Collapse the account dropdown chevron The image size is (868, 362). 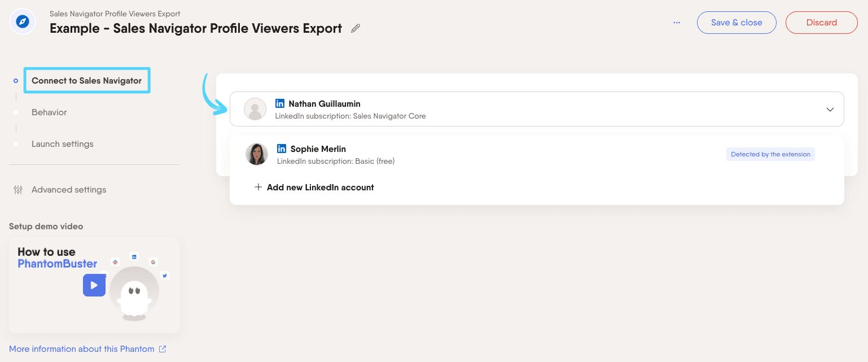[x=830, y=110]
